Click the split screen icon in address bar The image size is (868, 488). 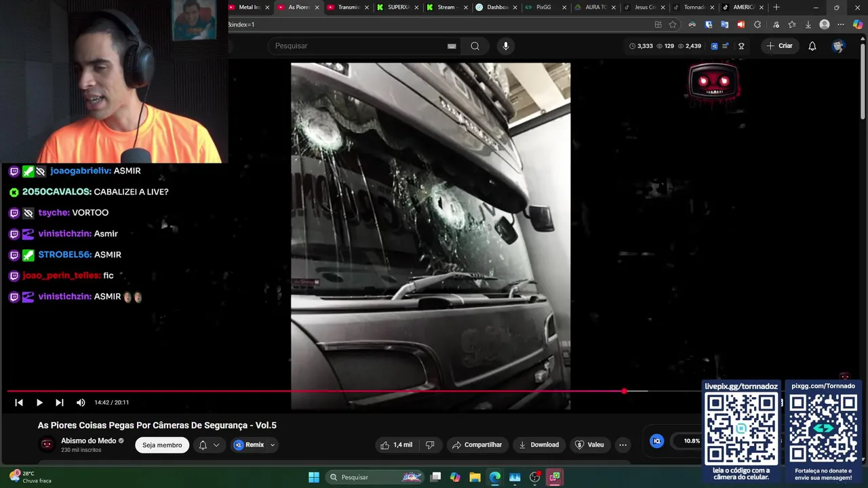pos(658,24)
